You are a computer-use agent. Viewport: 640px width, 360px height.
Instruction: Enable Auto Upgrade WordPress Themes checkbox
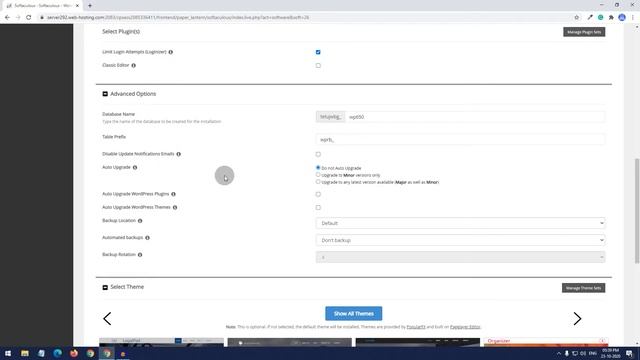tap(318, 207)
